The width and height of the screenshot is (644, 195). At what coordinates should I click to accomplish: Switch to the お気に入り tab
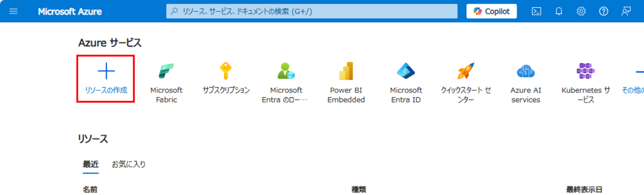pos(129,164)
